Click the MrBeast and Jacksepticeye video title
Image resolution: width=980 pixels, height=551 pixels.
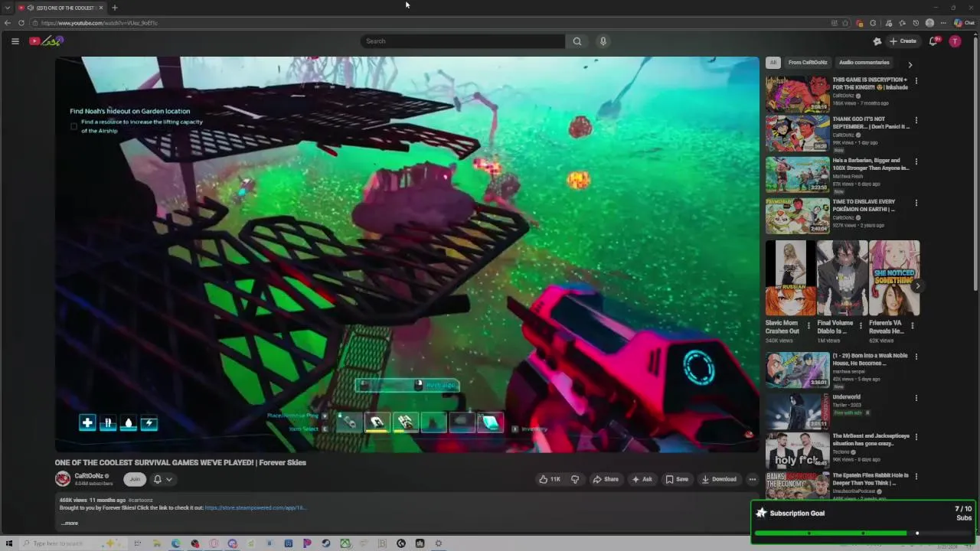[871, 440]
